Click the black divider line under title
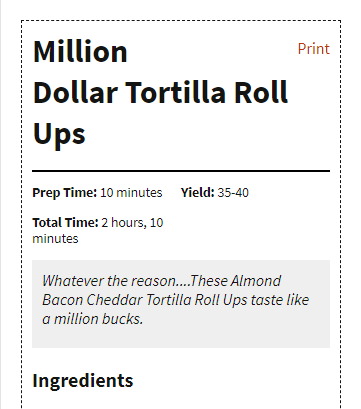This screenshot has width=361, height=409. pyautogui.click(x=181, y=171)
